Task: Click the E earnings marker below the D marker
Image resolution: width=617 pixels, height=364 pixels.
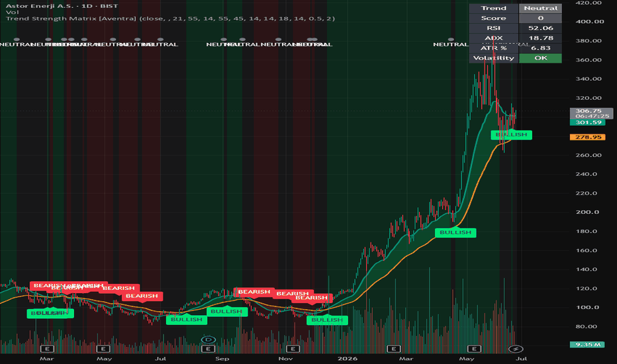Action: pyautogui.click(x=208, y=349)
